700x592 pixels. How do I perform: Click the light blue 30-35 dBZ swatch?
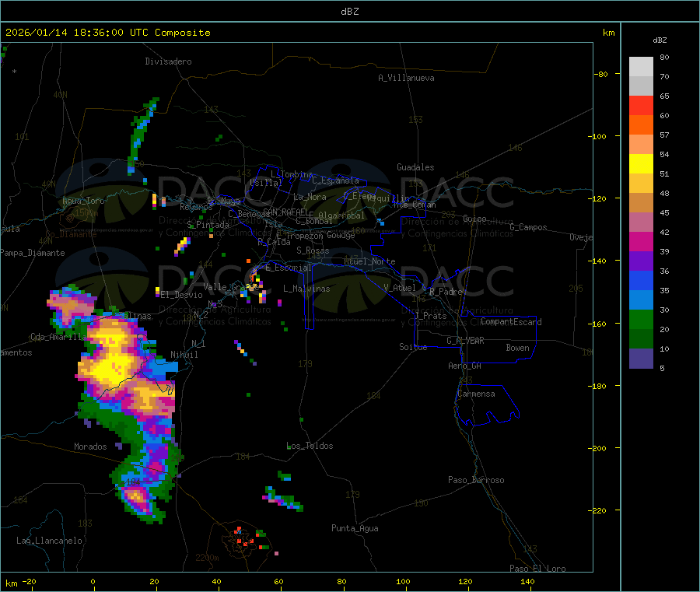641,300
